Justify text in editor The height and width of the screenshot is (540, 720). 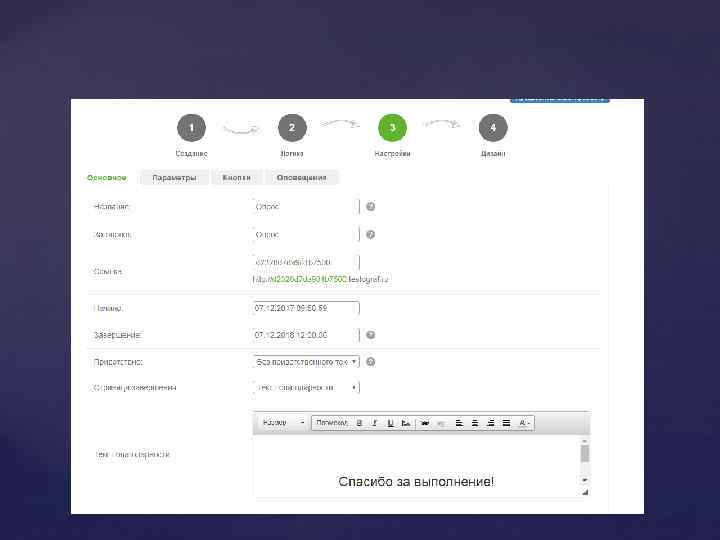pos(506,423)
